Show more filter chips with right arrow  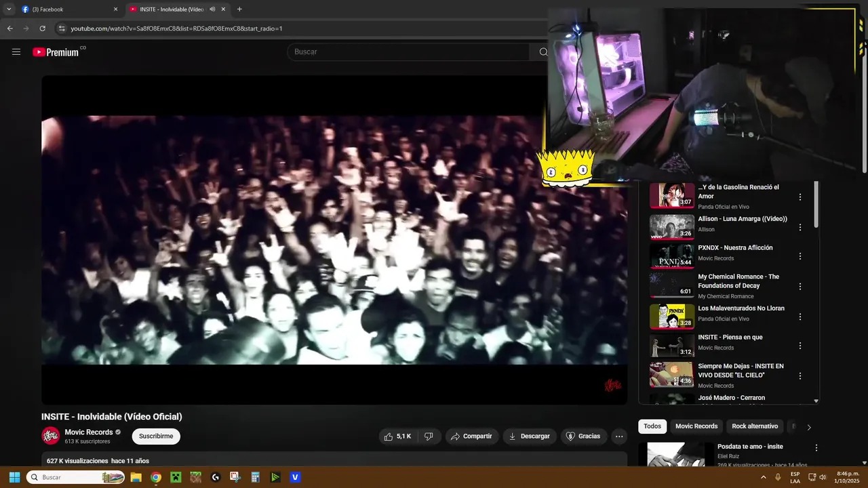[x=808, y=427]
